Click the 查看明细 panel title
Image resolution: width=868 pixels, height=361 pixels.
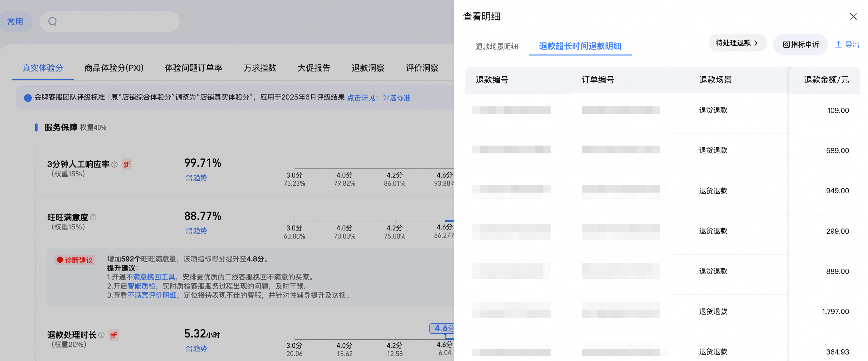(x=481, y=16)
